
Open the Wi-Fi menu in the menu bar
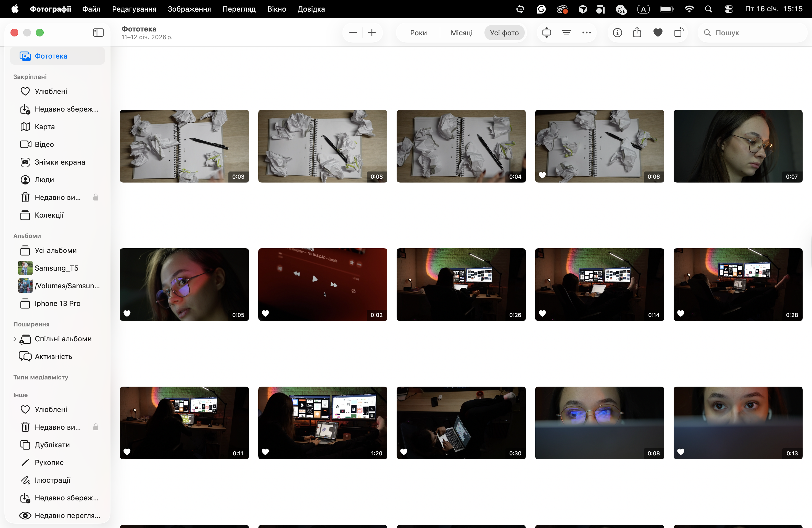(689, 9)
